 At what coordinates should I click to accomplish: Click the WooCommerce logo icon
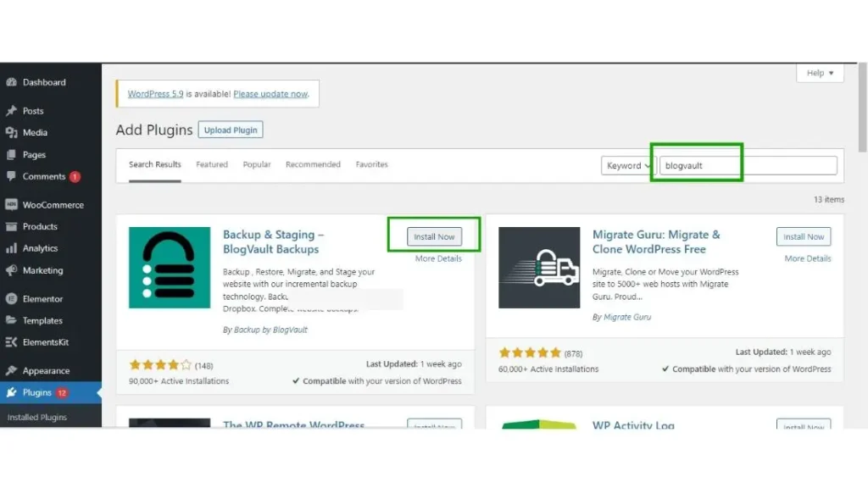click(11, 205)
